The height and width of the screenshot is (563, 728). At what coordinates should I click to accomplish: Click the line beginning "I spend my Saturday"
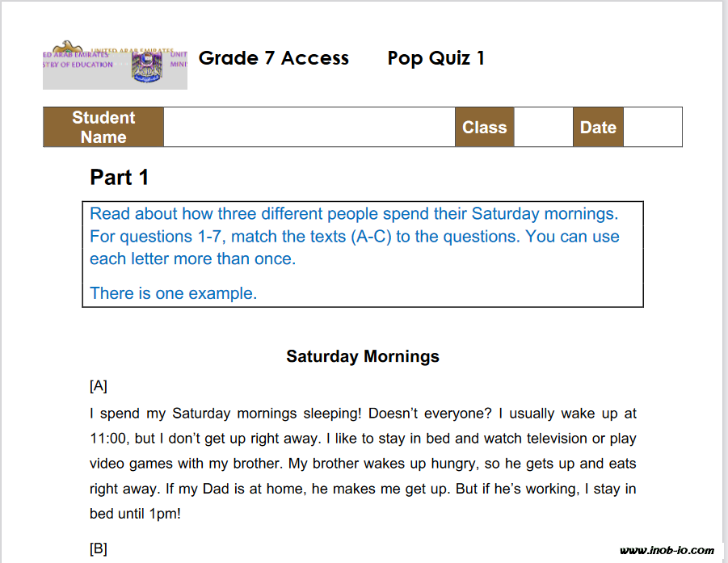click(363, 414)
